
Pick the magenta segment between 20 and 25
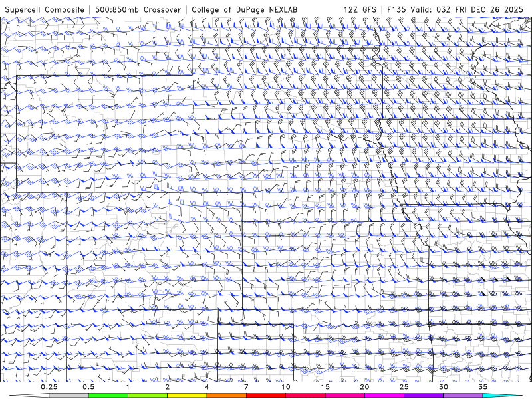click(384, 396)
